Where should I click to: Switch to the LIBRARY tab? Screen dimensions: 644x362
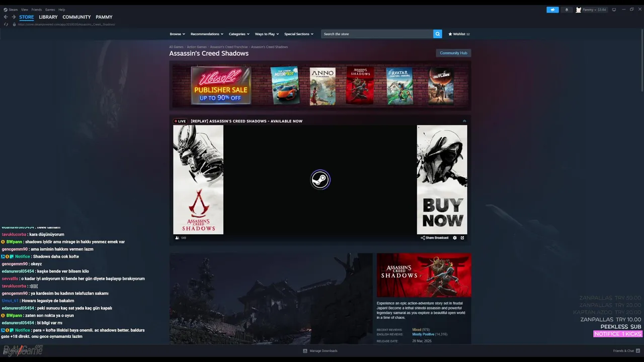pyautogui.click(x=48, y=17)
